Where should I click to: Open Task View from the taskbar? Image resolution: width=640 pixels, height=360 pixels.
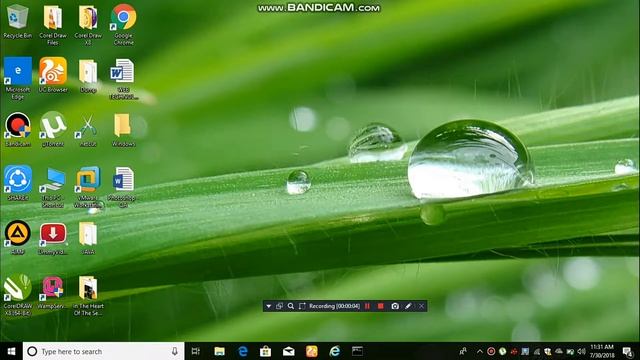pyautogui.click(x=196, y=351)
